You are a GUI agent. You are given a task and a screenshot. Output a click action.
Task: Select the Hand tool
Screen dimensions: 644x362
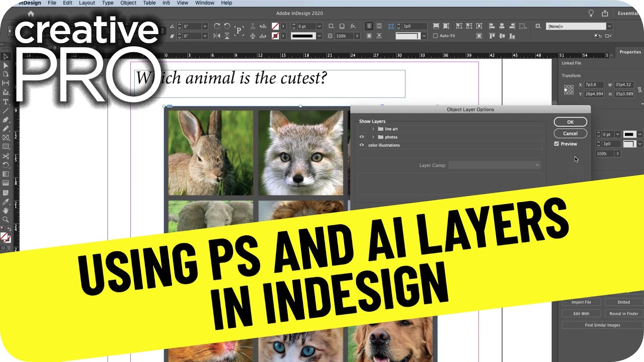6,210
